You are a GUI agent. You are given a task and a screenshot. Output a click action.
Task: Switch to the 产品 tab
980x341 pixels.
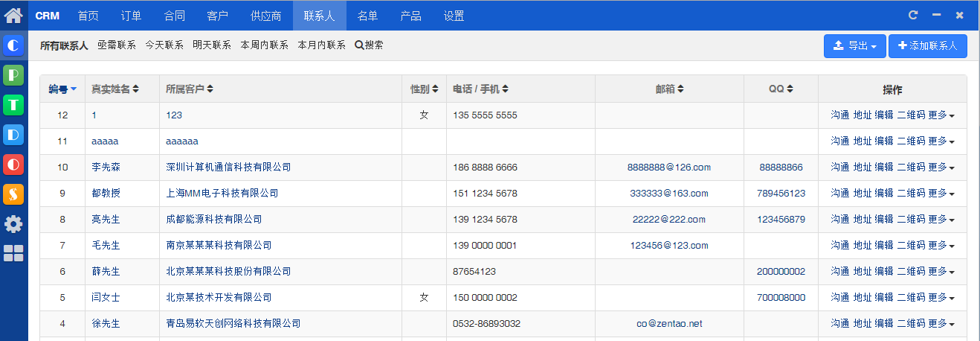[410, 16]
